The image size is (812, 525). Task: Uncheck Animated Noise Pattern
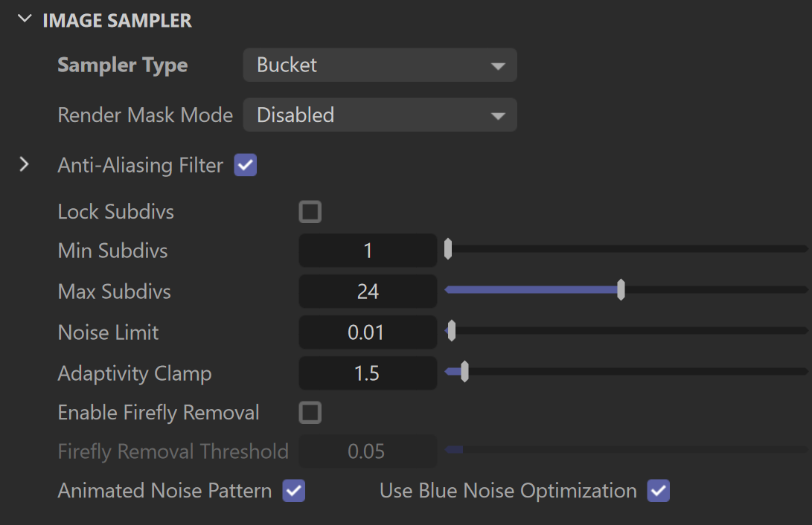click(x=294, y=491)
